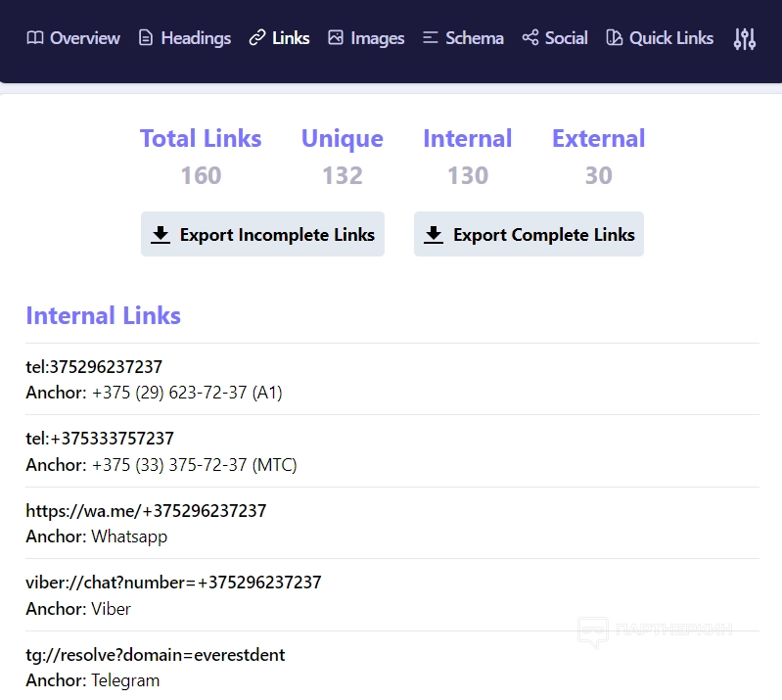The height and width of the screenshot is (700, 782).
Task: Click the Internal stat heading
Action: [x=468, y=139]
